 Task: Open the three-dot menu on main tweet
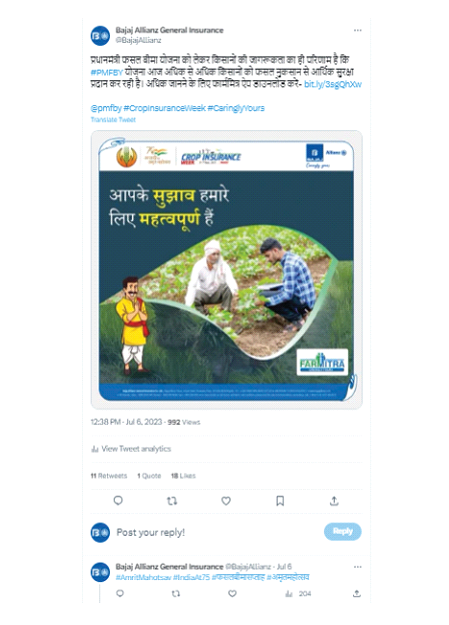[358, 30]
